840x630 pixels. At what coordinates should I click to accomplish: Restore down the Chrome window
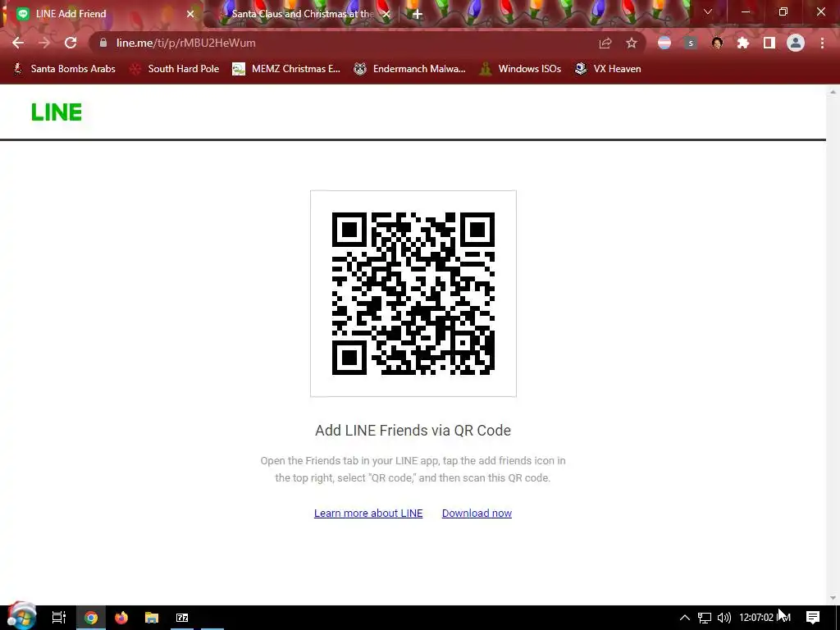[783, 11]
